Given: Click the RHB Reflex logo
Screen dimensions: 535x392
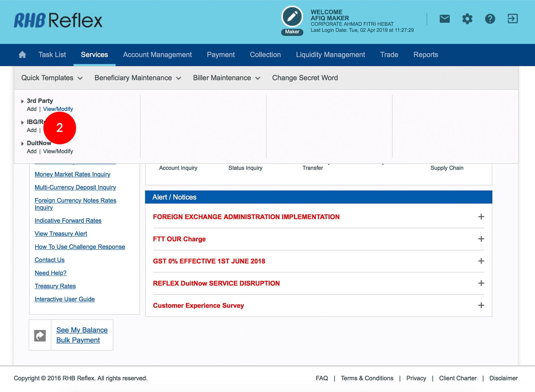Looking at the screenshot, I should [x=58, y=20].
